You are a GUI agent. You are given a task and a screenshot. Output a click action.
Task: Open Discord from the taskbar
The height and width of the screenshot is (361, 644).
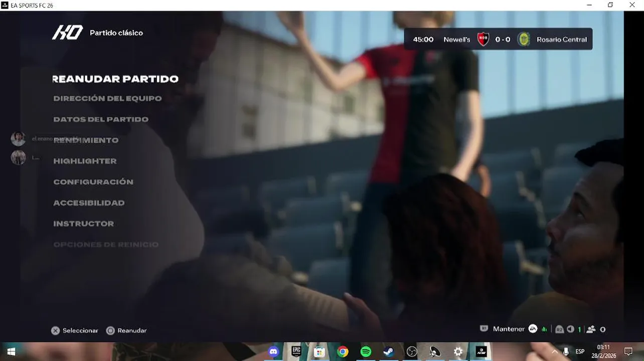(273, 352)
